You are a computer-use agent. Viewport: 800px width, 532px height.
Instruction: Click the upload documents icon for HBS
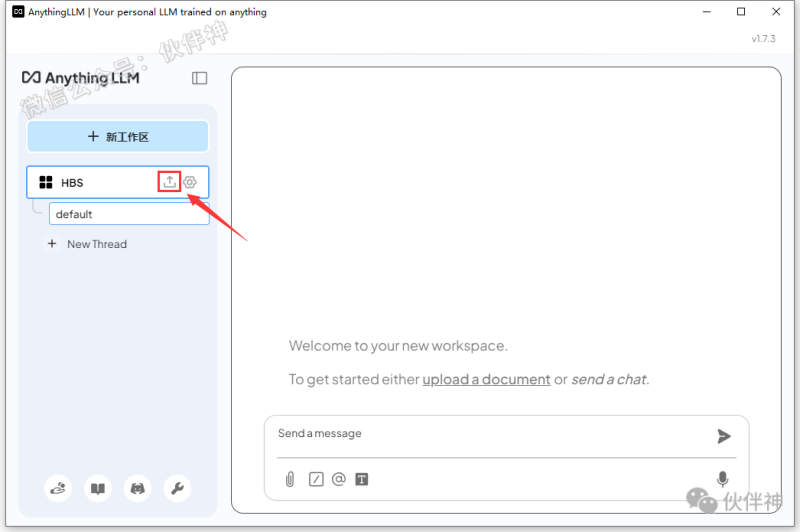click(x=170, y=181)
